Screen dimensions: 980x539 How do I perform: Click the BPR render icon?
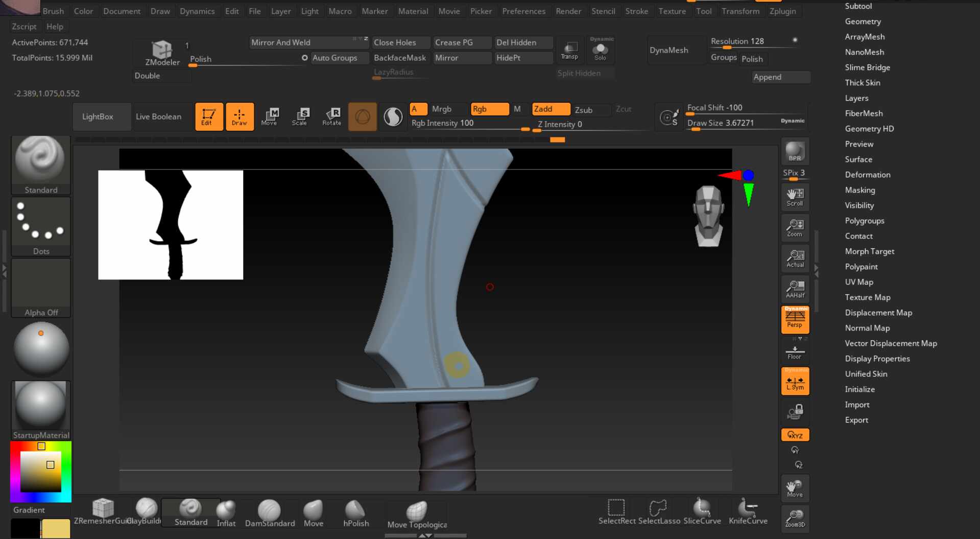(795, 152)
